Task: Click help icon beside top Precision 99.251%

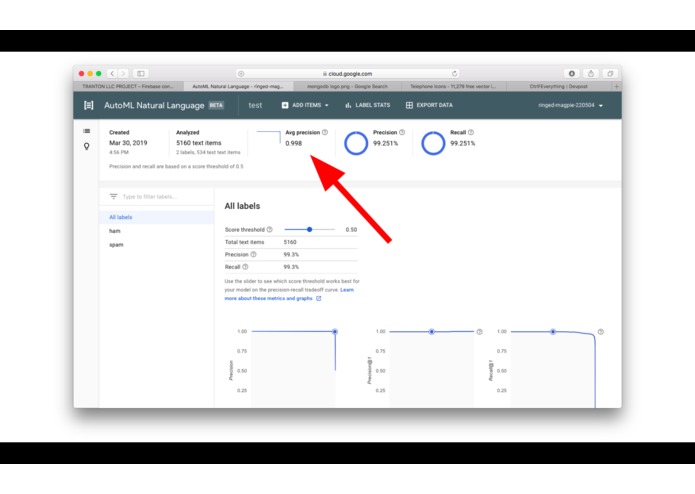Action: 402,132
